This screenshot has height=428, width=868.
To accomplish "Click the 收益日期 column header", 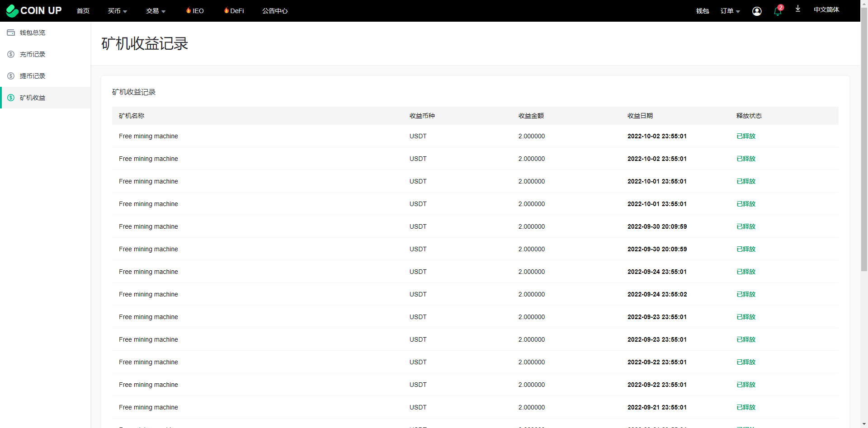I will (x=640, y=116).
